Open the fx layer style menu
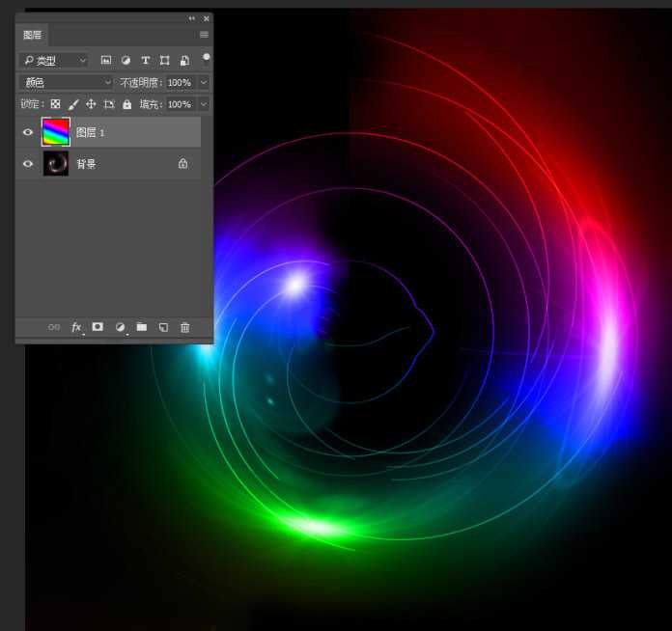Viewport: 672px width, 631px height. pyautogui.click(x=76, y=327)
